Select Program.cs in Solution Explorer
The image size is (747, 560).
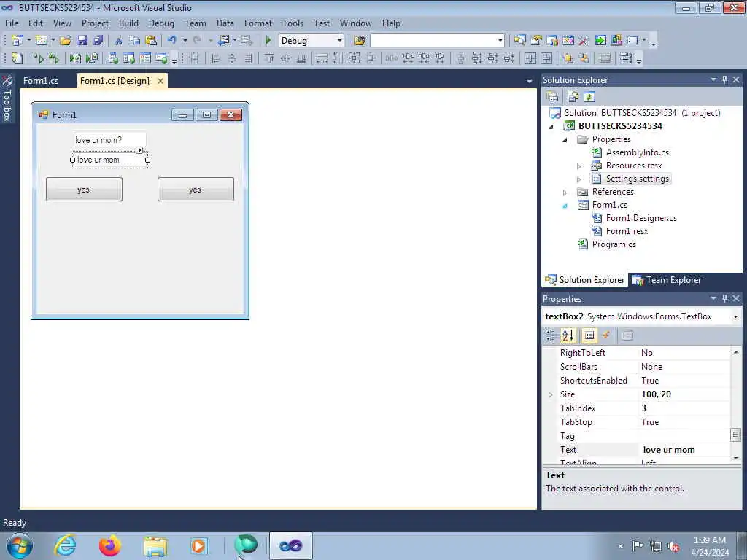click(614, 244)
